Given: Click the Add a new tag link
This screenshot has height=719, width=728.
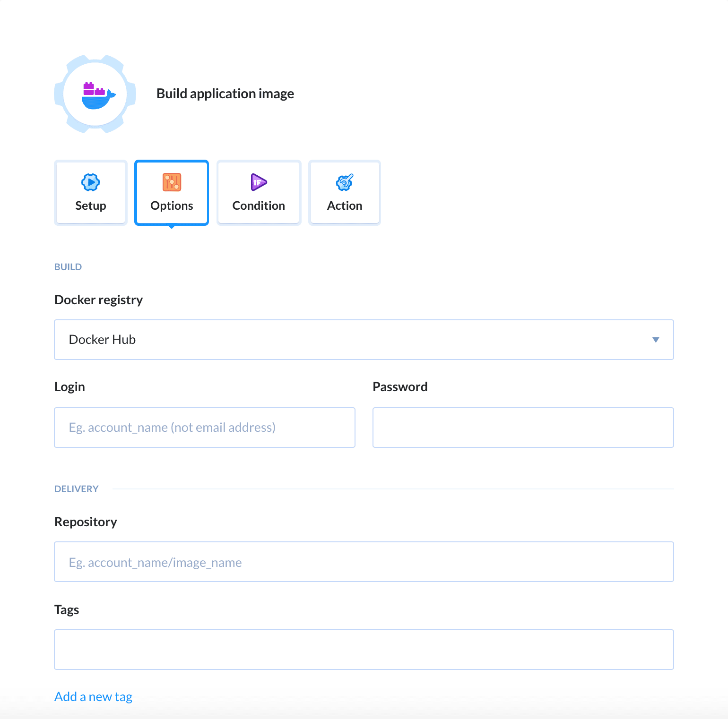Looking at the screenshot, I should [93, 697].
